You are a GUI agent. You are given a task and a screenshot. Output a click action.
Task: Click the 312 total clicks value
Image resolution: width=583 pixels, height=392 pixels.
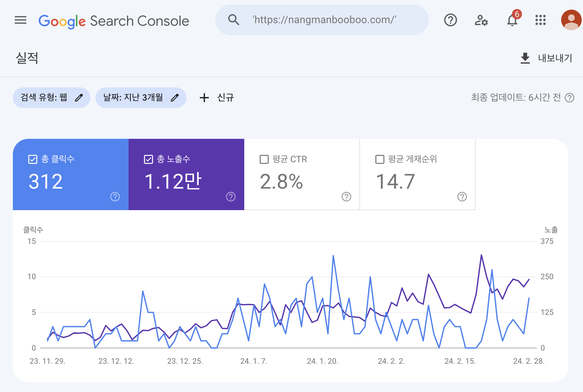pos(46,182)
